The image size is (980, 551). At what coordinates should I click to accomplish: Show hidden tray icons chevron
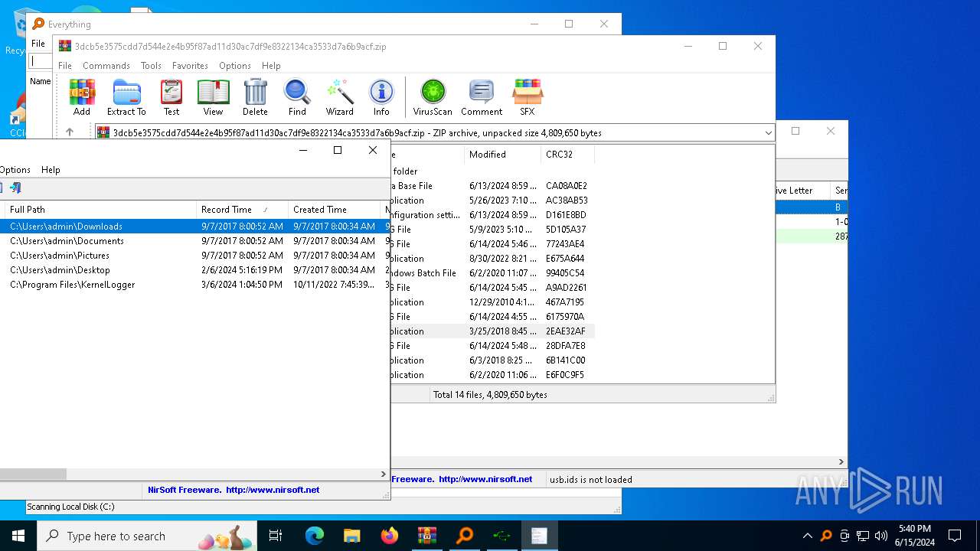click(807, 536)
